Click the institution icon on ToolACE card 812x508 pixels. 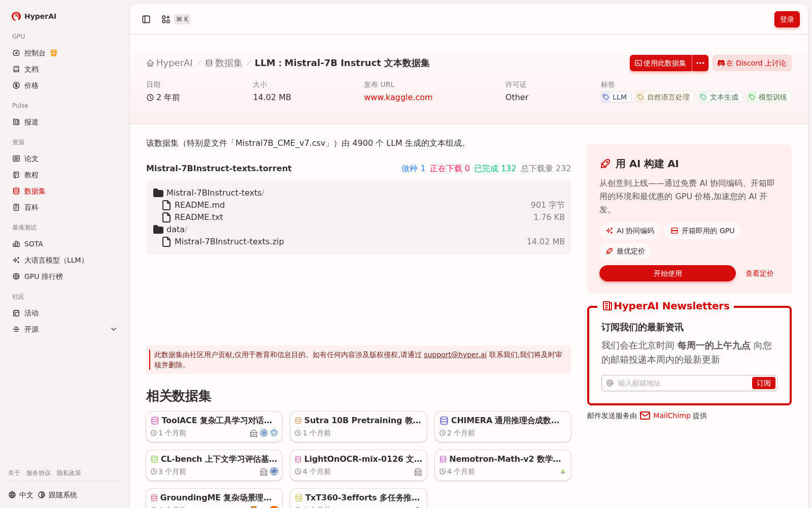click(254, 433)
